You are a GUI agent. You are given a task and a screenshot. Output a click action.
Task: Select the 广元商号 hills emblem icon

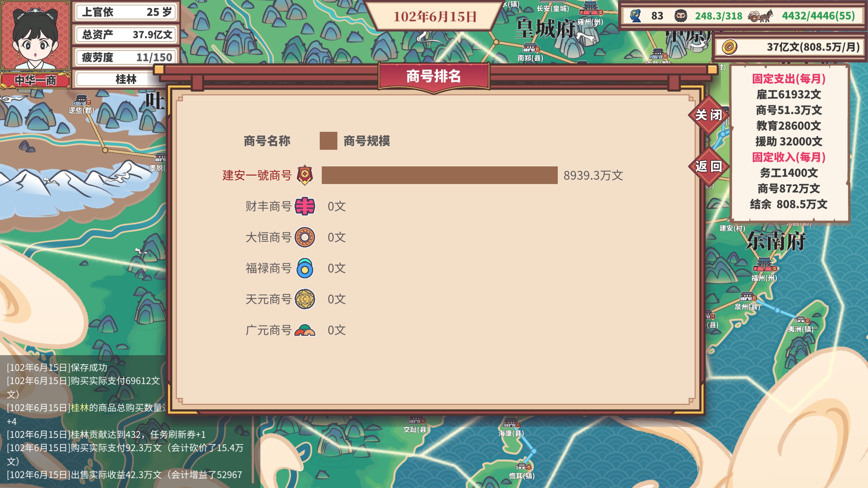(304, 330)
